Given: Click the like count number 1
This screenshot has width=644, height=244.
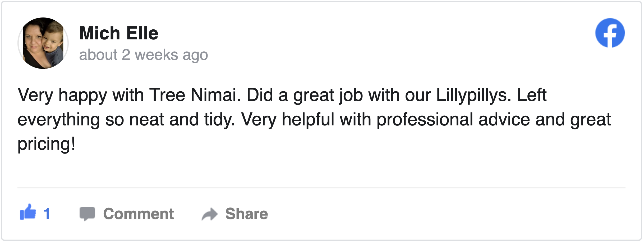Looking at the screenshot, I should coord(47,214).
